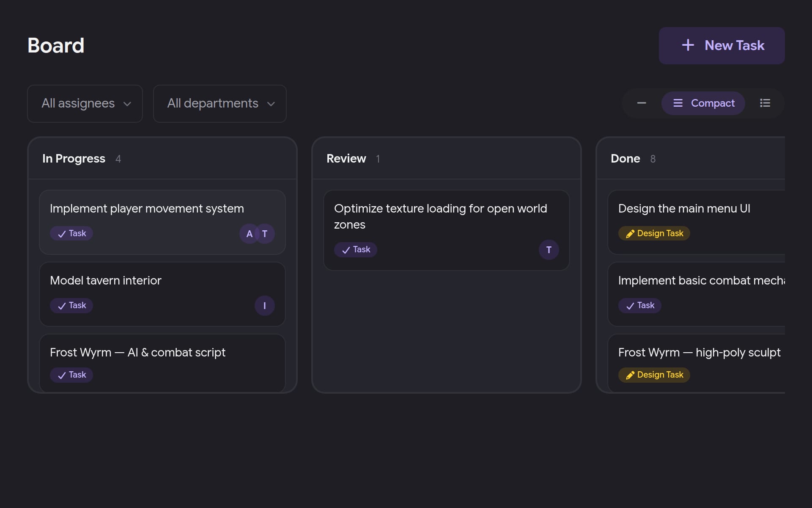Open Implement basic combat mechanics card
This screenshot has width=812, height=508.
point(697,294)
